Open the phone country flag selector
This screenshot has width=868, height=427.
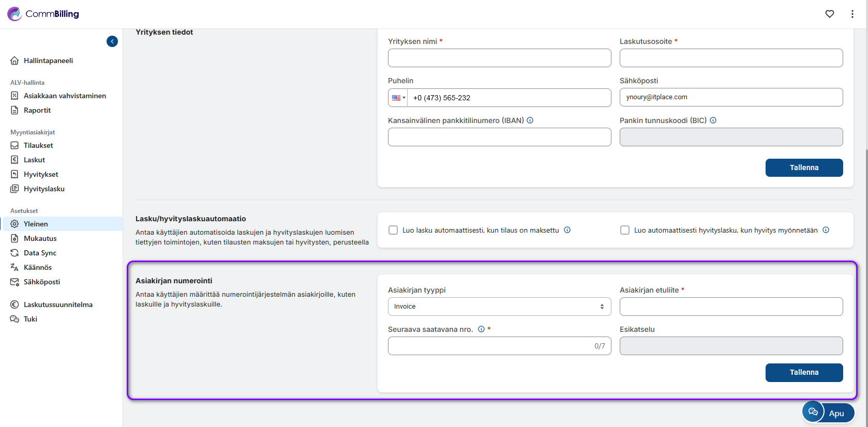pos(398,98)
